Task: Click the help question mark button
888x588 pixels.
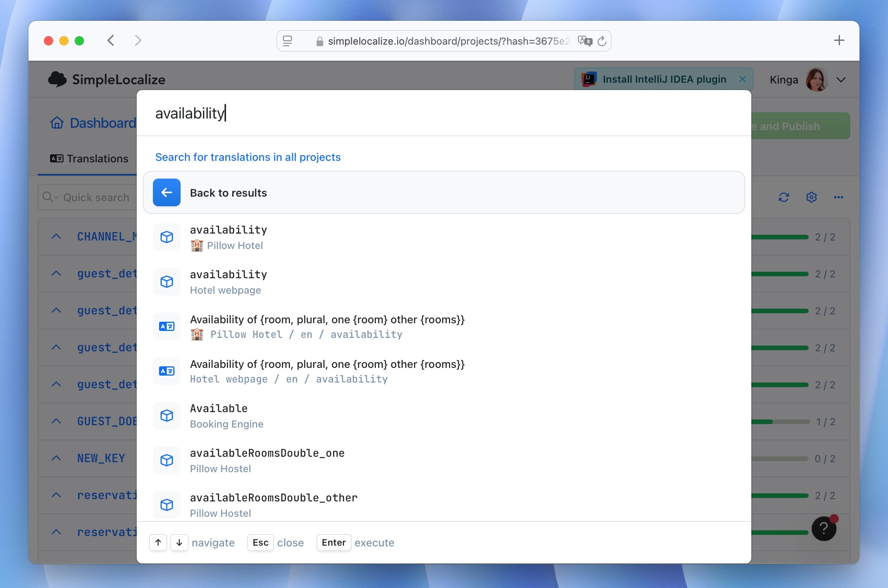Action: 823,529
